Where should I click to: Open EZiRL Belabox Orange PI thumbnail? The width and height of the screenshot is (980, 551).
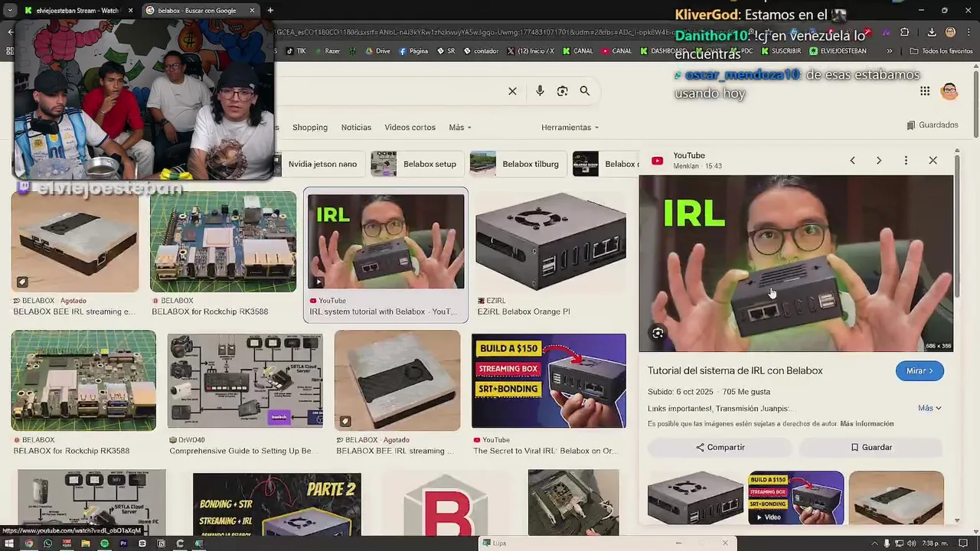tap(550, 241)
